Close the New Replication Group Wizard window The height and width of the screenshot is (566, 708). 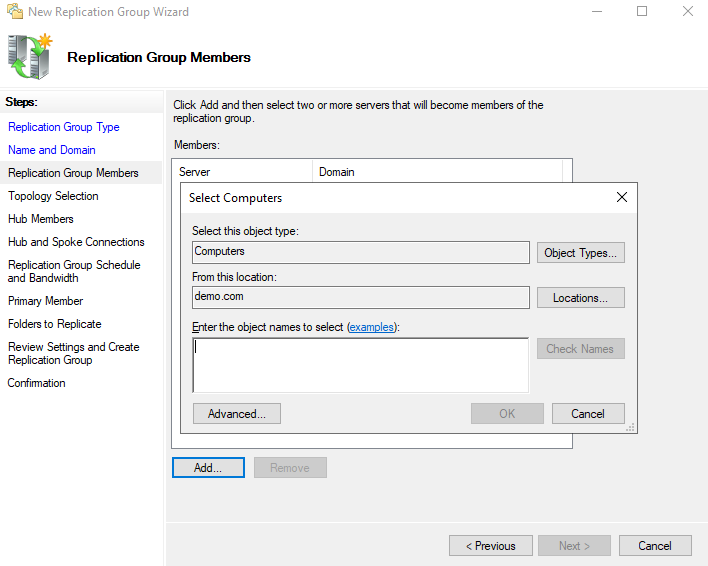[688, 11]
